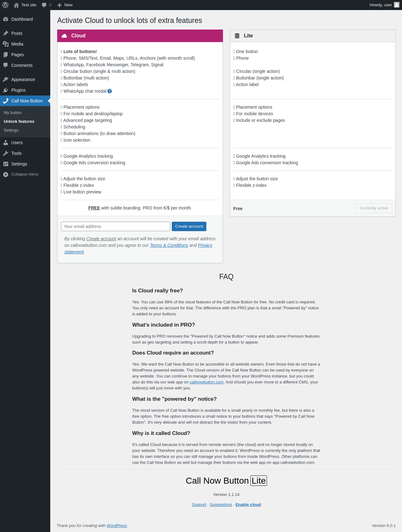The image size is (402, 532).
Task: Click the comments bubble icon in admin bar
Action: tap(44, 5)
